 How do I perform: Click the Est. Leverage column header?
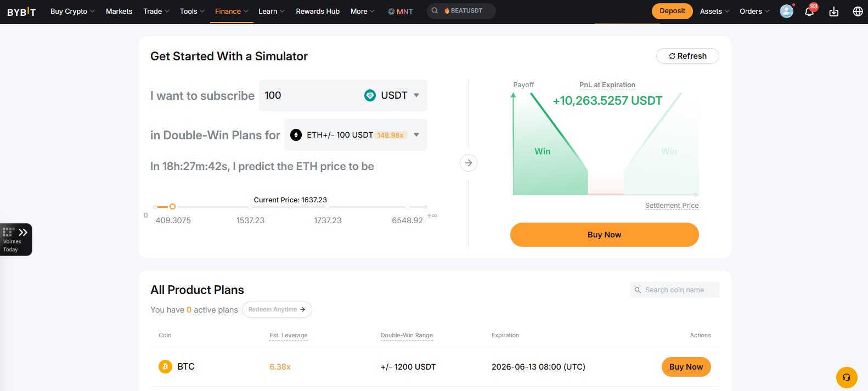coord(289,335)
